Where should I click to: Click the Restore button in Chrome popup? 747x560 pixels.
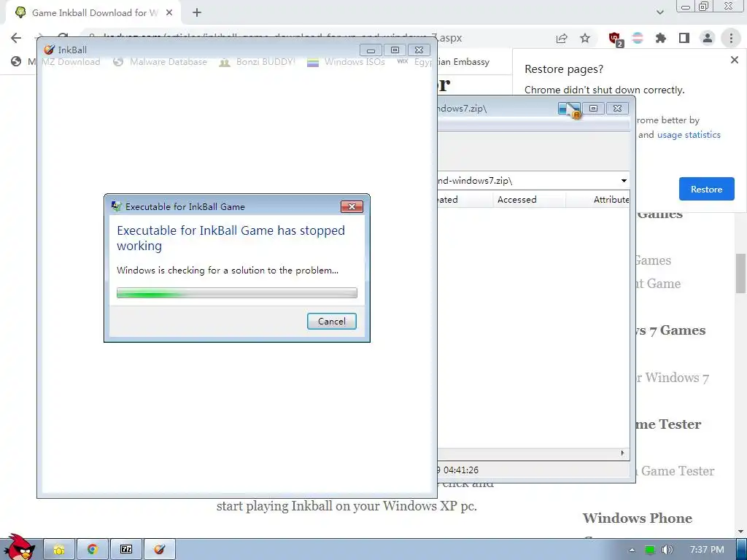[706, 189]
